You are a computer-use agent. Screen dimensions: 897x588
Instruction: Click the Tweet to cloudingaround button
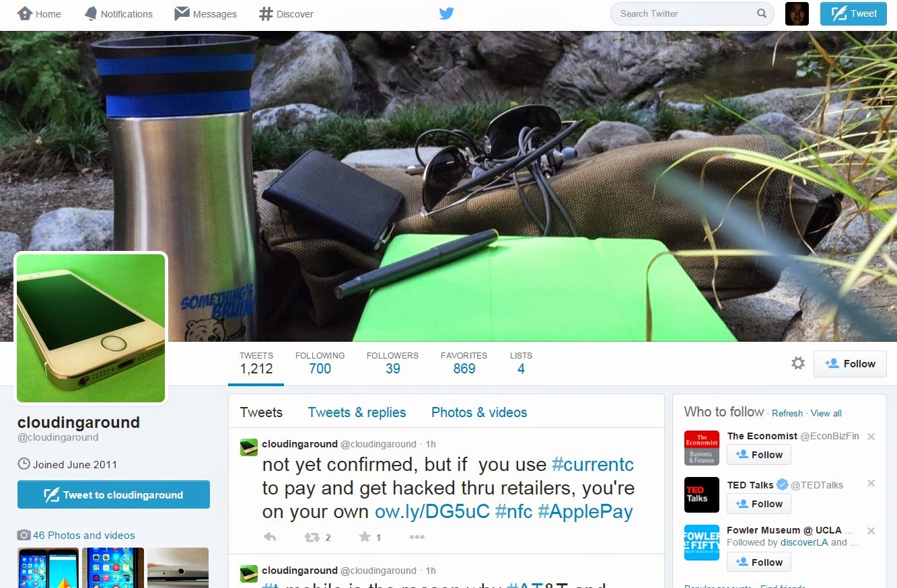(x=114, y=494)
